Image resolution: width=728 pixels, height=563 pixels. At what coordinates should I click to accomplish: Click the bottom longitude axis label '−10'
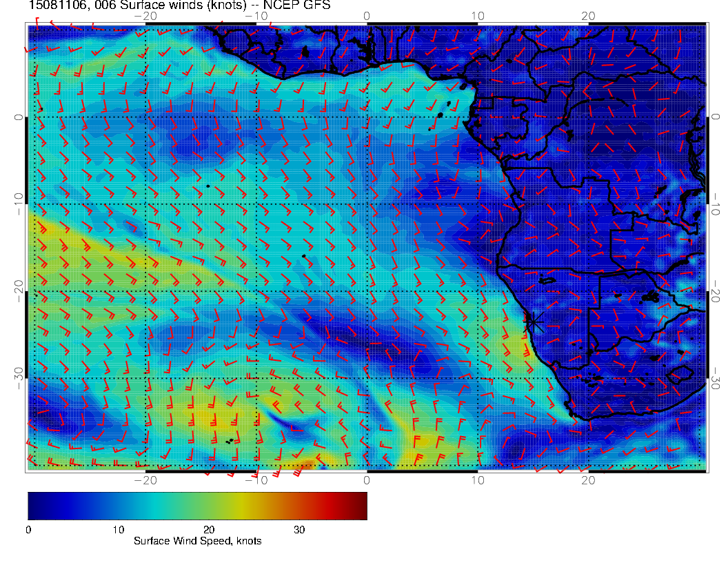tap(256, 480)
